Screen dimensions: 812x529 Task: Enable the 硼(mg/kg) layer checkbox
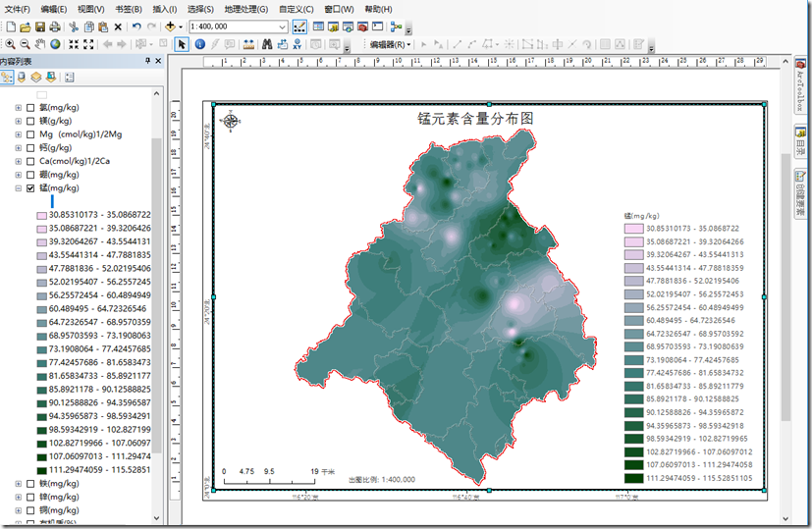[30, 175]
